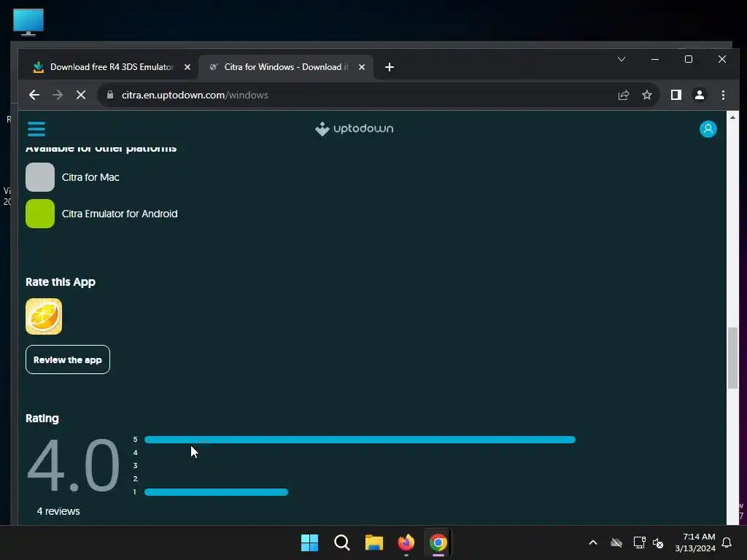The image size is (747, 560).
Task: Click the Rating heading
Action: [x=42, y=419]
